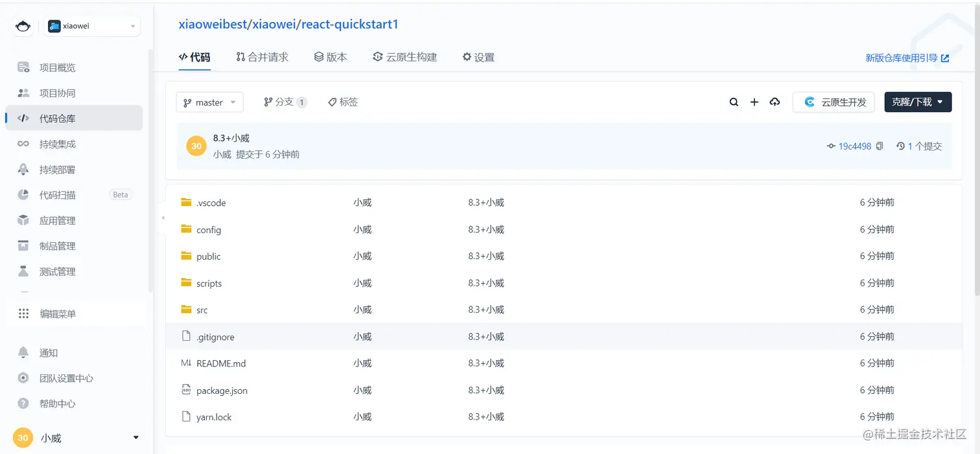Click the xiaoweibest/xiaowei/react-quickstart1 breadcrumb link
This screenshot has height=454, width=980.
[288, 25]
